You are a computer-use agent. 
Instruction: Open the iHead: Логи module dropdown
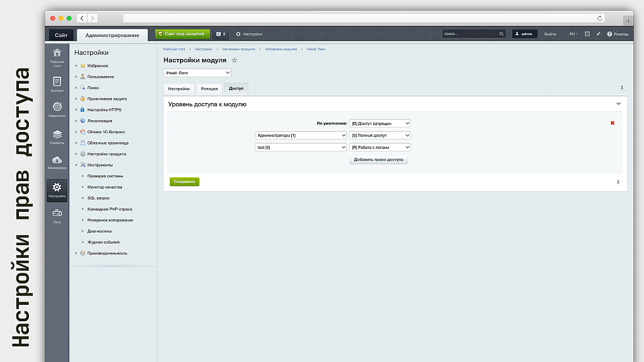click(x=197, y=73)
